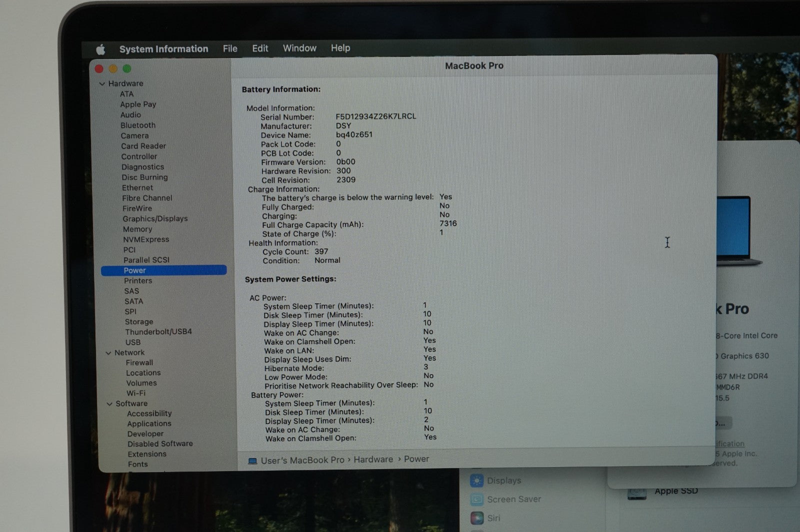
Task: Select Developer under Software
Action: pos(145,434)
